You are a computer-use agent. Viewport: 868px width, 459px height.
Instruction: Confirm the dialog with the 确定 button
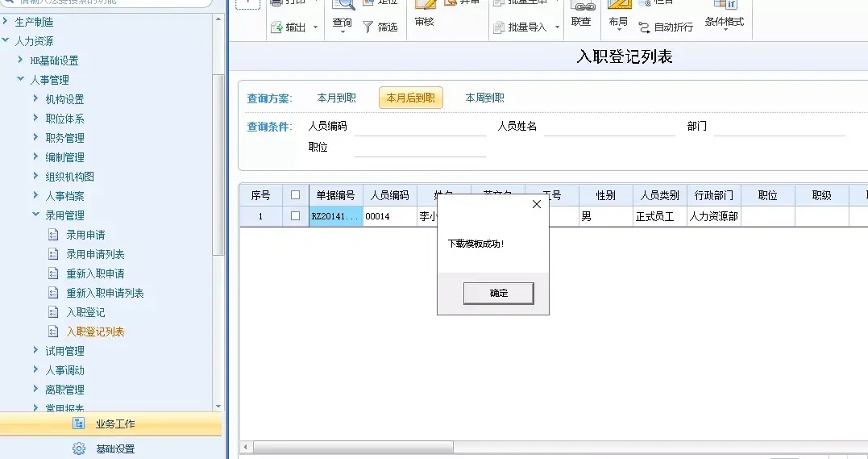499,294
